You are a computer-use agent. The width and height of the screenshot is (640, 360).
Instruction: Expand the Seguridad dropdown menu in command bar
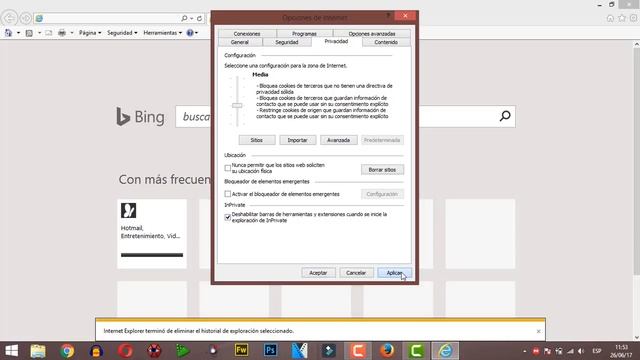click(122, 33)
